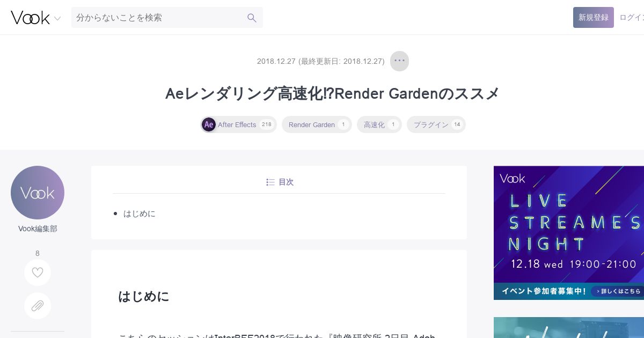The width and height of the screenshot is (644, 338).
Task: Click the Ae After Effects icon
Action: (209, 124)
